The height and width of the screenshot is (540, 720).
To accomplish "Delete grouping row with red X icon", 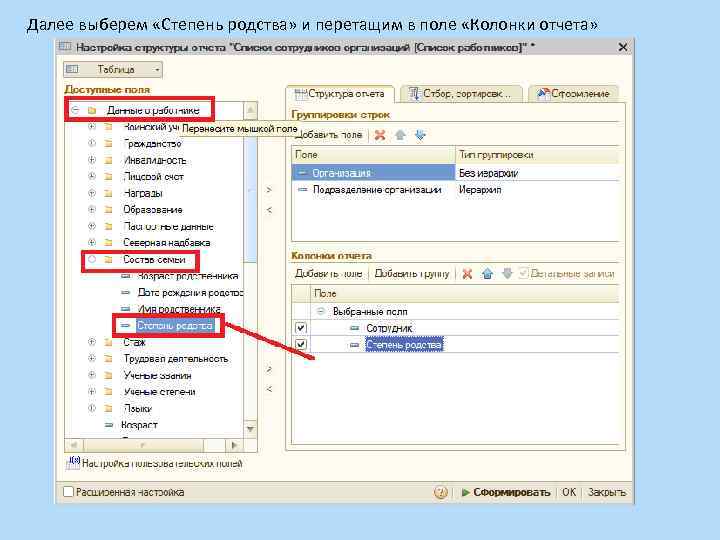I will tap(380, 135).
